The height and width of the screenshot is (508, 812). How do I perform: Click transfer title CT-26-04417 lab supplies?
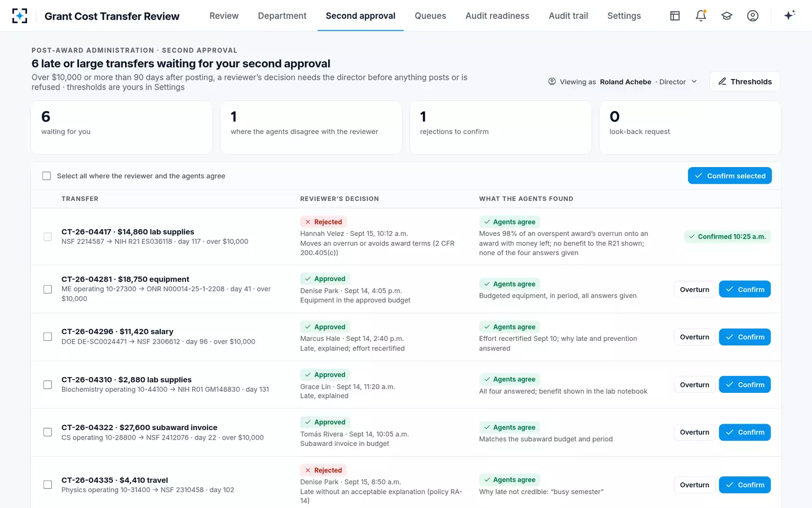click(128, 232)
